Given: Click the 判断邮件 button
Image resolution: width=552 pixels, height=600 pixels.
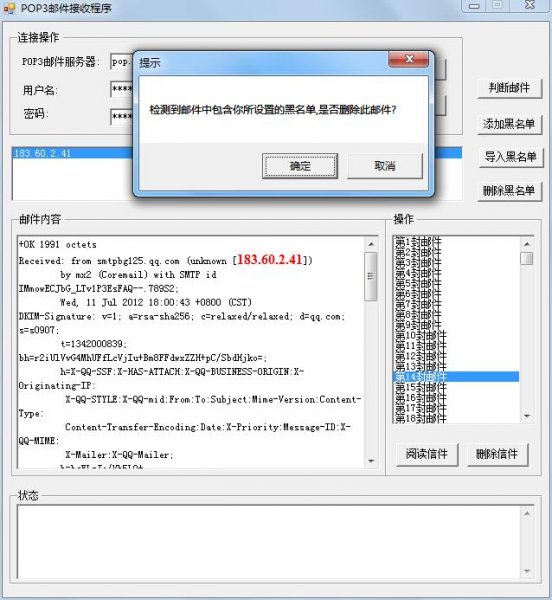Looking at the screenshot, I should 510,88.
